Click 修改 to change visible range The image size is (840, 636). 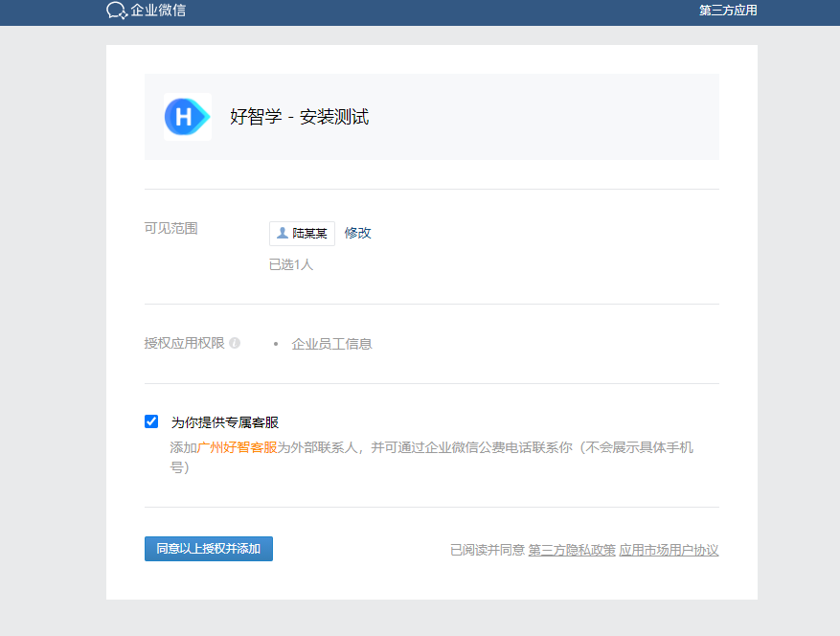click(x=357, y=233)
